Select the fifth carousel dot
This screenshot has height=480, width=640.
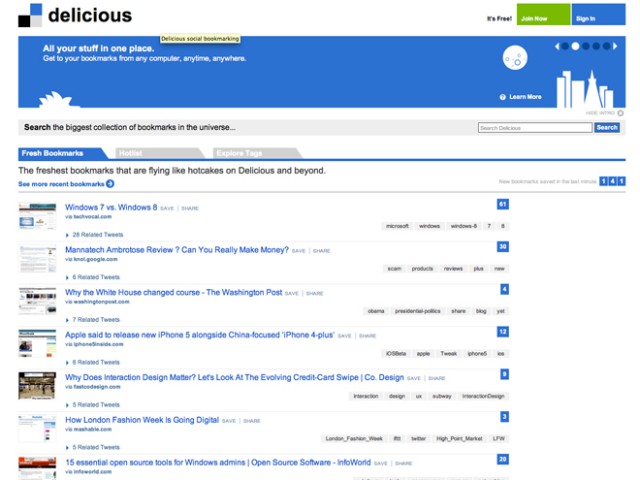click(x=606, y=46)
